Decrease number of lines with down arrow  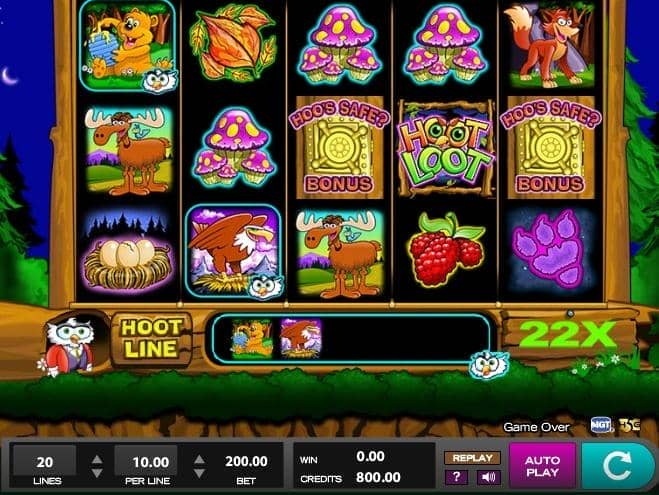coord(97,473)
